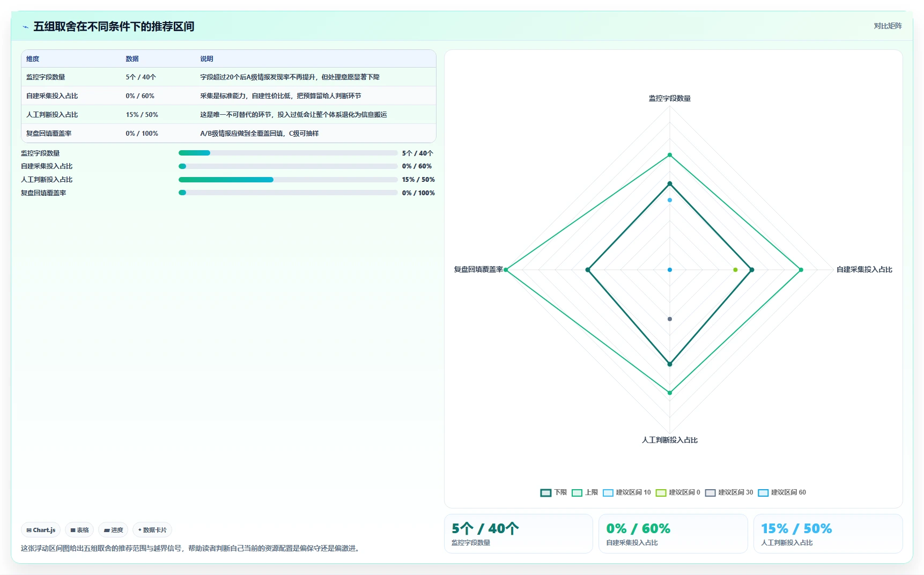Viewport: 924px width, 575px height.
Task: Click the yellow-green 建议区间 0 radar point
Action: coord(735,270)
